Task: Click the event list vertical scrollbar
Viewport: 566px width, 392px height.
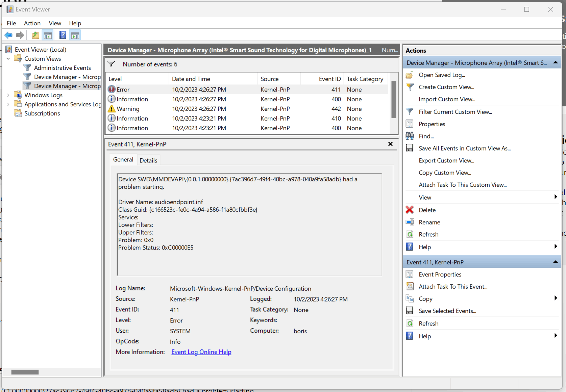Action: (394, 100)
